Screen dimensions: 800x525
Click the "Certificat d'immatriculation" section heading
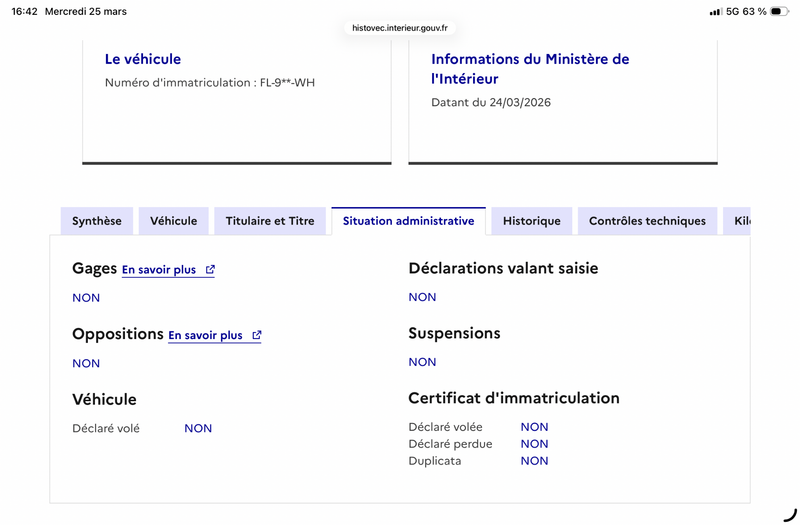pyautogui.click(x=514, y=398)
